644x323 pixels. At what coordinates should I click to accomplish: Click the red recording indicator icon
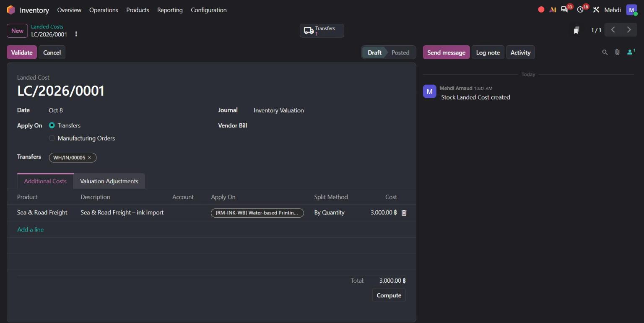tap(541, 10)
